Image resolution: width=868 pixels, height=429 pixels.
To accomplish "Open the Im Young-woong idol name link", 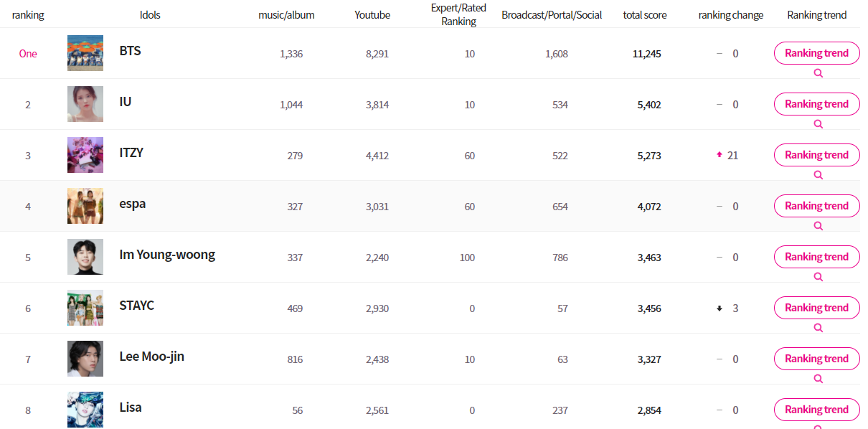I will tap(167, 255).
